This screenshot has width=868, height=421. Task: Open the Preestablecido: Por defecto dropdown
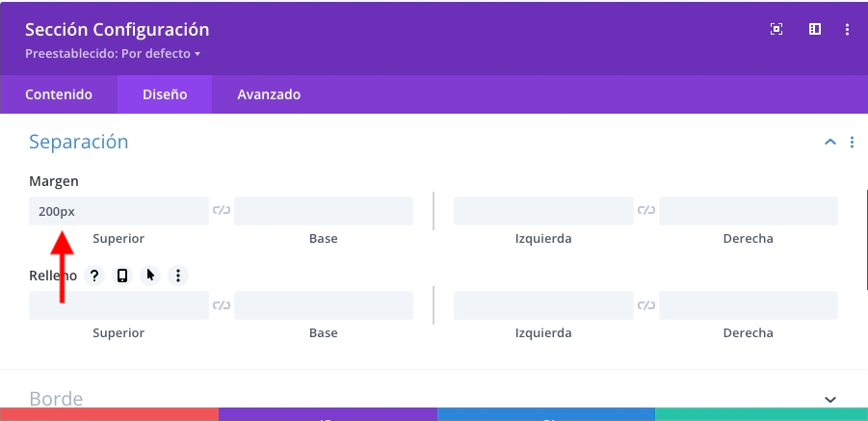coord(113,54)
